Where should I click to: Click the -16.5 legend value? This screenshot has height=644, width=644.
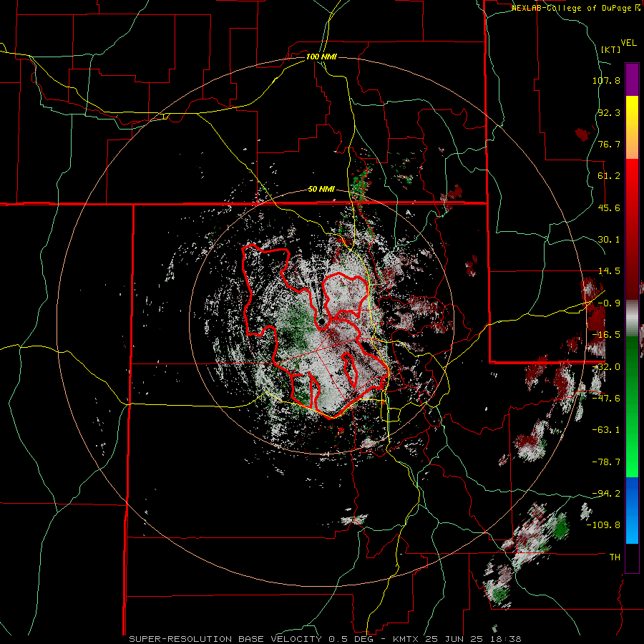pyautogui.click(x=606, y=335)
